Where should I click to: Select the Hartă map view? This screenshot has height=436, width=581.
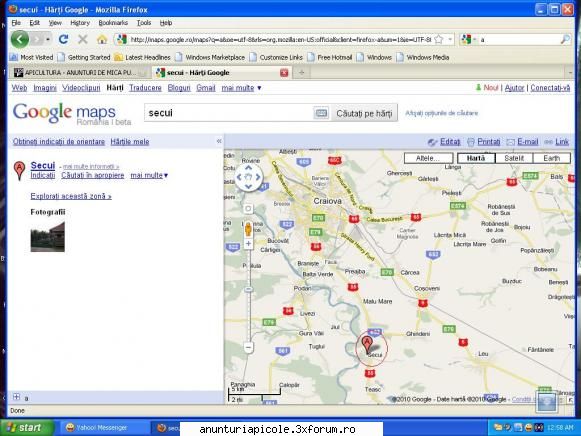[x=476, y=158]
